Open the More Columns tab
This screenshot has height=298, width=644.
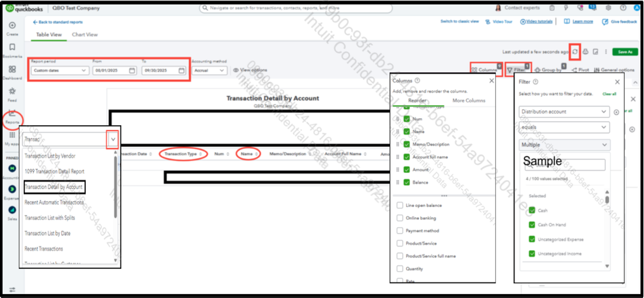coord(469,101)
